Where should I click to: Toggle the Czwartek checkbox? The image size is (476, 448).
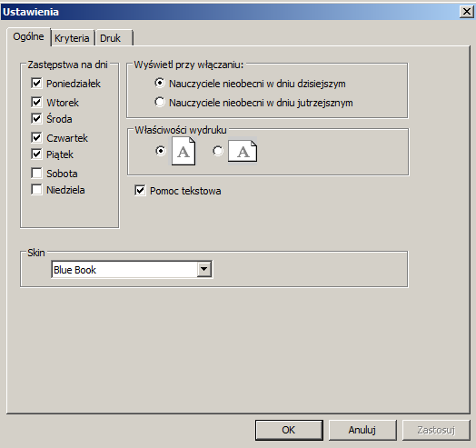coord(36,137)
